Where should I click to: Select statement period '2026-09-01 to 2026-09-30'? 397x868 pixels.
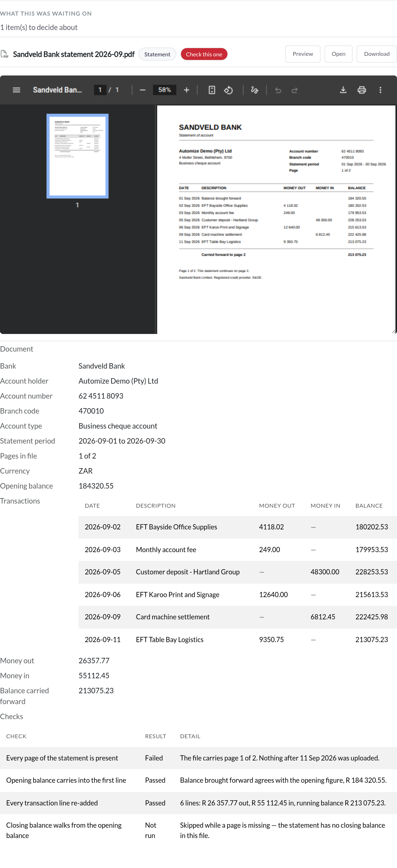pos(122,441)
